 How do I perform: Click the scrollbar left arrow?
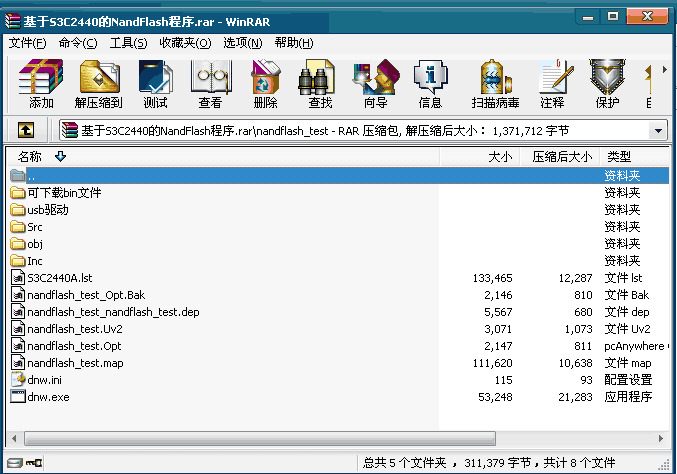14,439
